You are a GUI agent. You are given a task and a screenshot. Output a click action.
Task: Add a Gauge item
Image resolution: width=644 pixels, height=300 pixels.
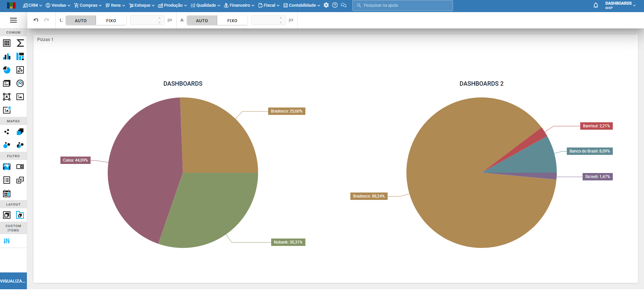[x=20, y=83]
